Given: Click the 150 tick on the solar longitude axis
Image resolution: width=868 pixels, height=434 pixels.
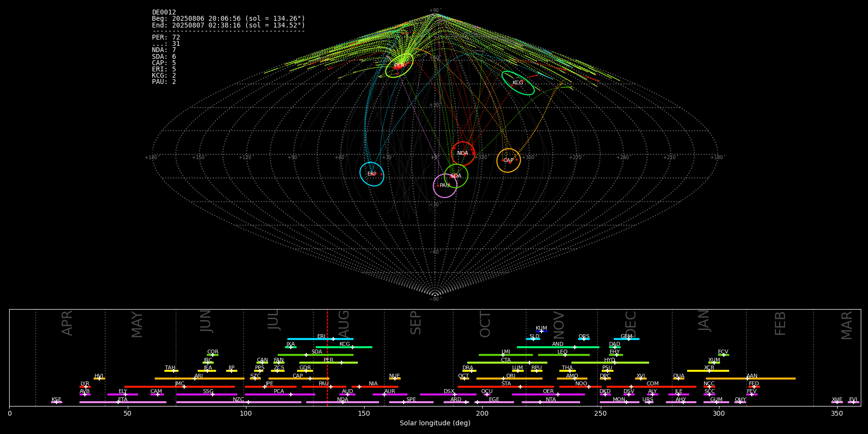Looking at the screenshot, I should (x=364, y=413).
